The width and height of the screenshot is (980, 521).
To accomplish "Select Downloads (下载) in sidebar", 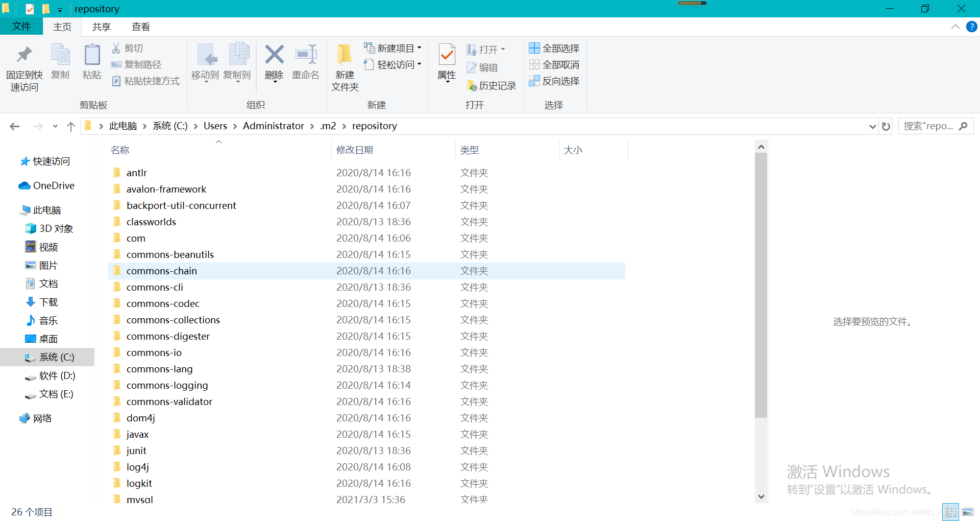I will pos(42,302).
